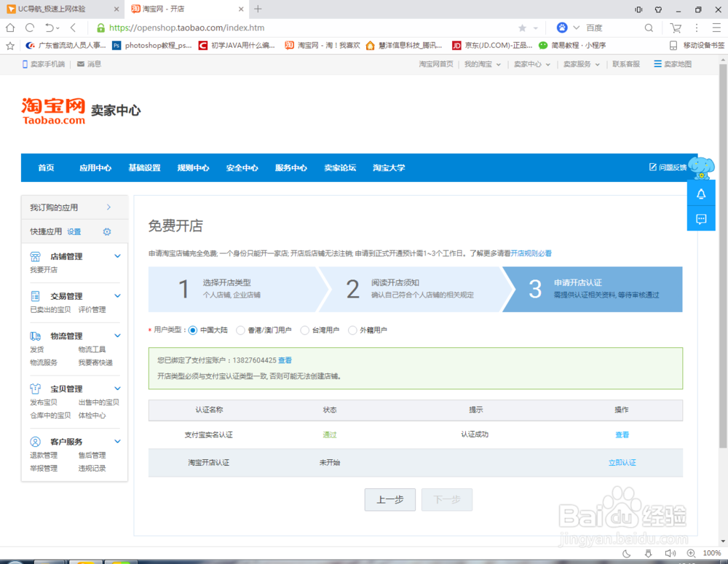Click the 发布宝贝 sidebar link
The height and width of the screenshot is (564, 728).
click(44, 402)
